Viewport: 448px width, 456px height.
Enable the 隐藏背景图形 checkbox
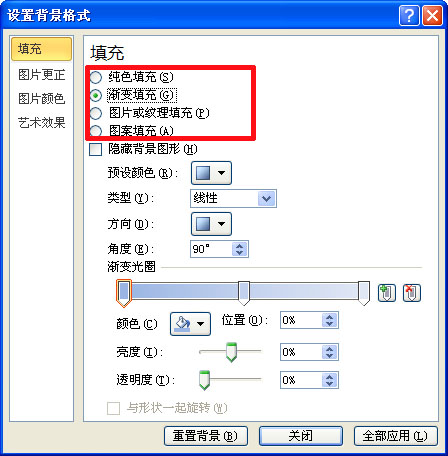(x=95, y=149)
